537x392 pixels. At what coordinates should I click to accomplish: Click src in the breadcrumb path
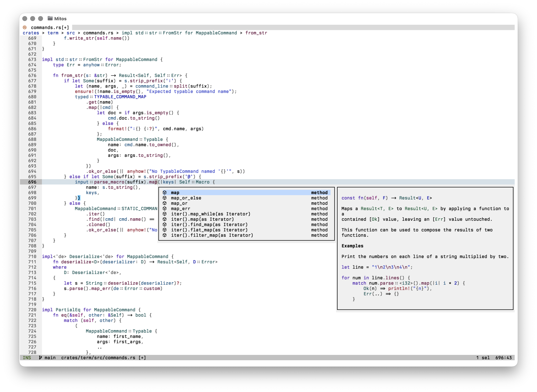click(71, 33)
